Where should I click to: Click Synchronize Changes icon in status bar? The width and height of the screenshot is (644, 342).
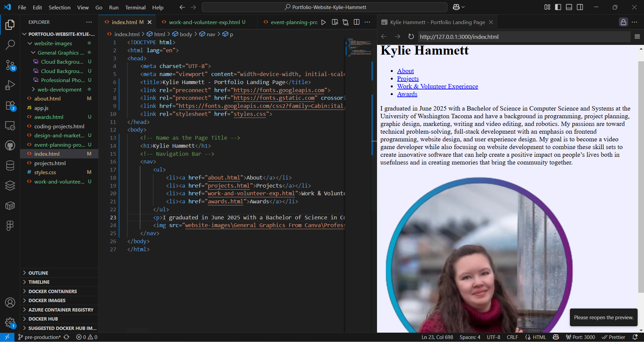(x=66, y=337)
